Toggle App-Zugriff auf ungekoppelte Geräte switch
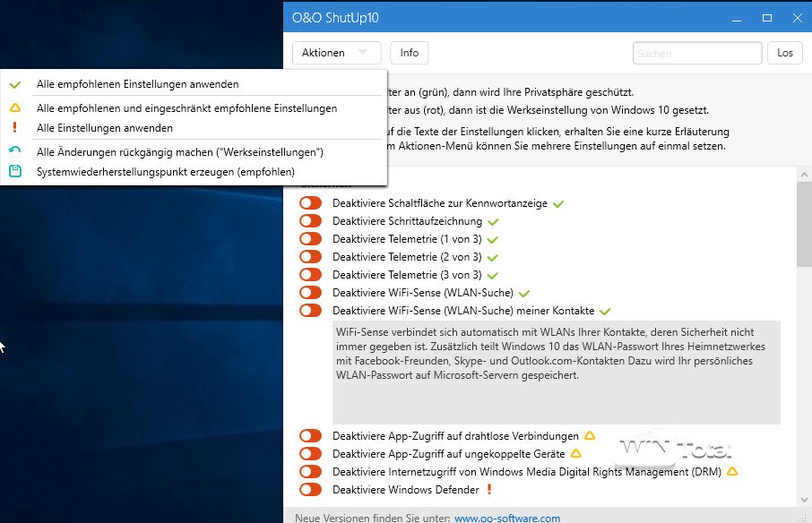Image resolution: width=812 pixels, height=523 pixels. [311, 454]
